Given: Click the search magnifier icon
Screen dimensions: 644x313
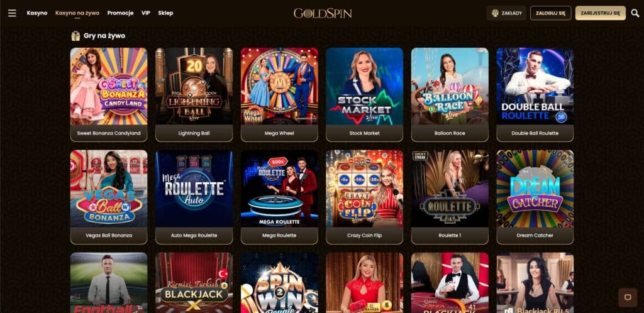Looking at the screenshot, I should click(635, 13).
